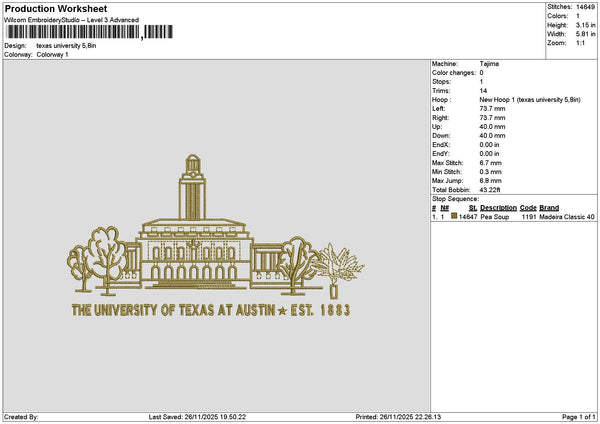Screen dimensions: 600x424
Task: Click the Trims value 14
Action: pos(483,91)
